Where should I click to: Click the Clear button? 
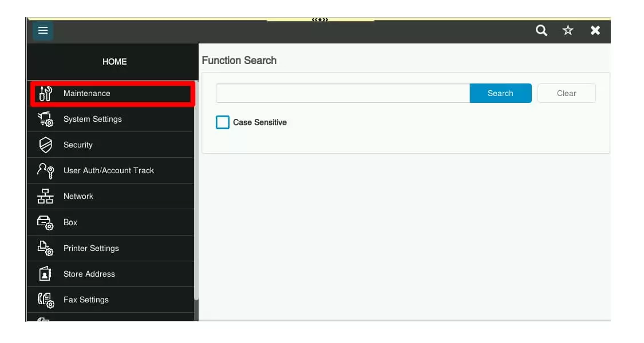(x=567, y=93)
